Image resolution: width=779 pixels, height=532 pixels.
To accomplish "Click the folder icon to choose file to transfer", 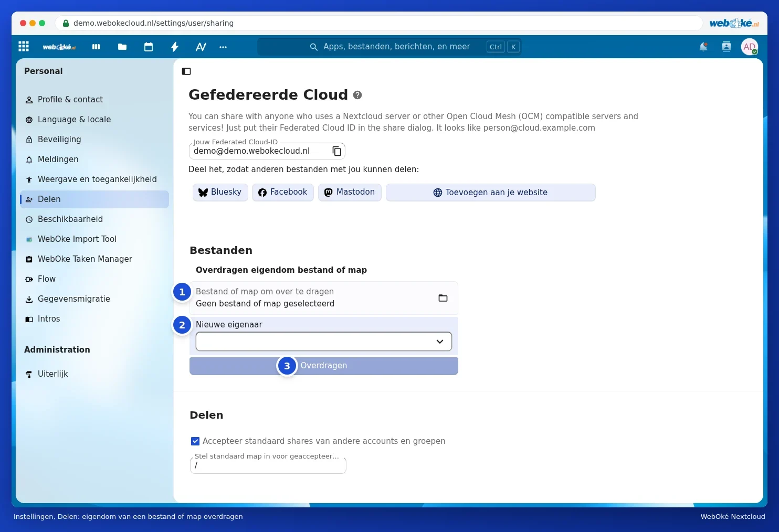I will point(443,298).
